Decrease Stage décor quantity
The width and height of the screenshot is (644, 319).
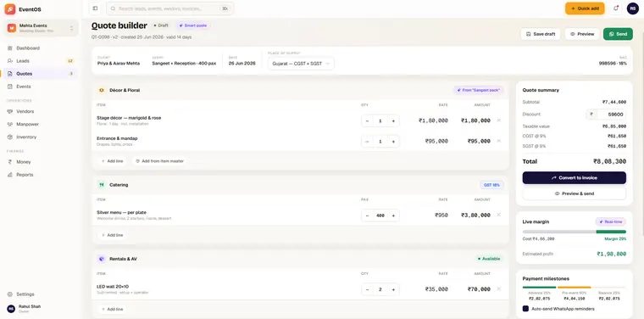(367, 120)
